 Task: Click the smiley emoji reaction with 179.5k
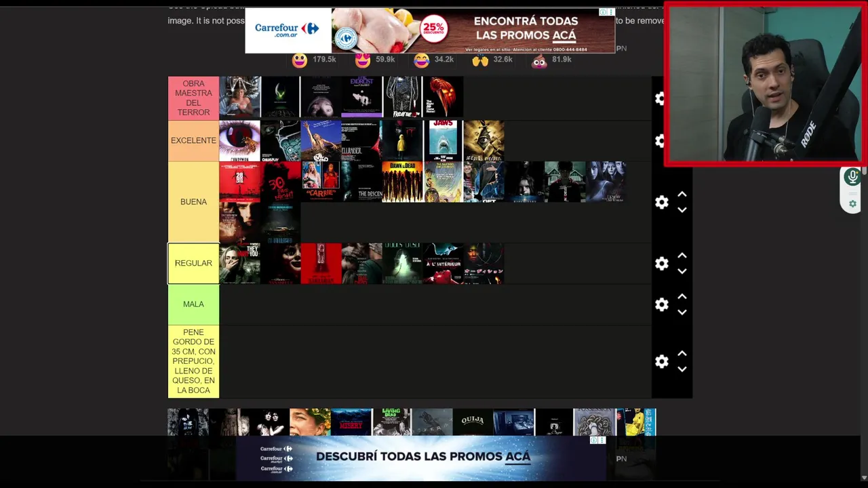point(299,60)
